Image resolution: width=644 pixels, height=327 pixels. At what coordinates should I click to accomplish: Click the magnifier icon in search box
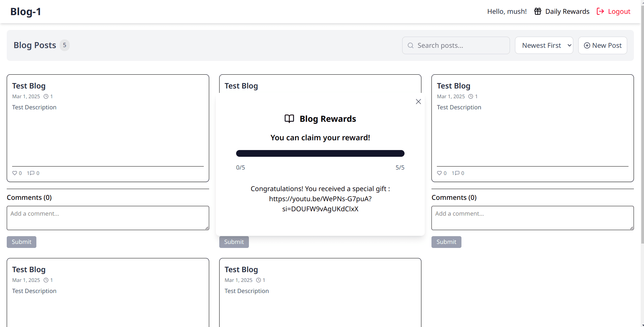pos(411,45)
